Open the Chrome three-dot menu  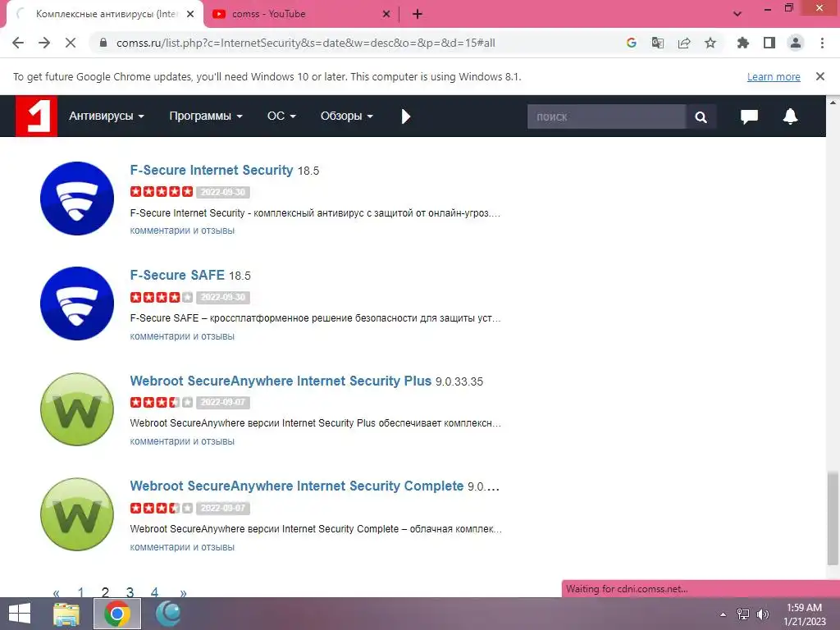[822, 43]
